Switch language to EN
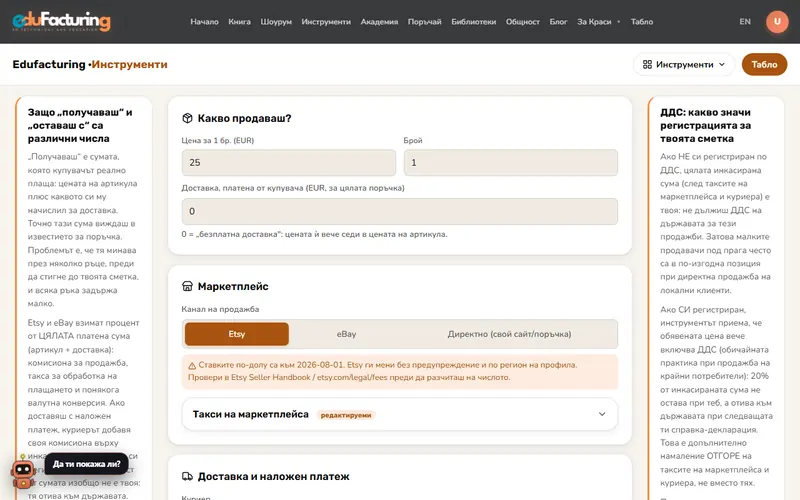 (745, 21)
